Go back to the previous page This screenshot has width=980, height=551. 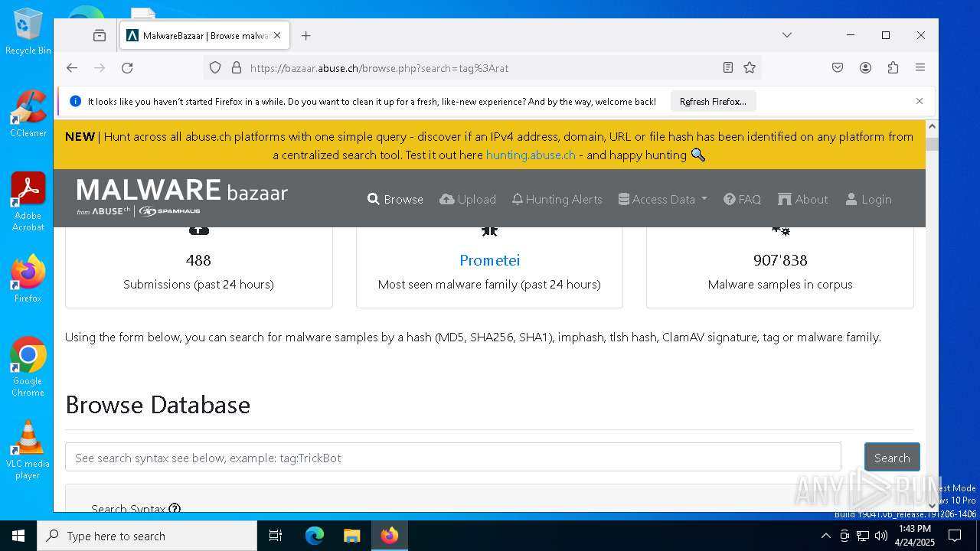point(72,67)
